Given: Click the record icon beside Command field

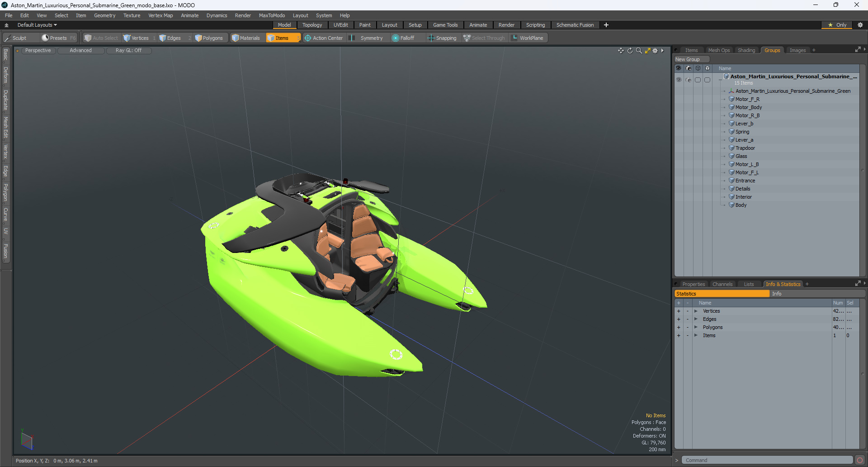Looking at the screenshot, I should [x=859, y=460].
